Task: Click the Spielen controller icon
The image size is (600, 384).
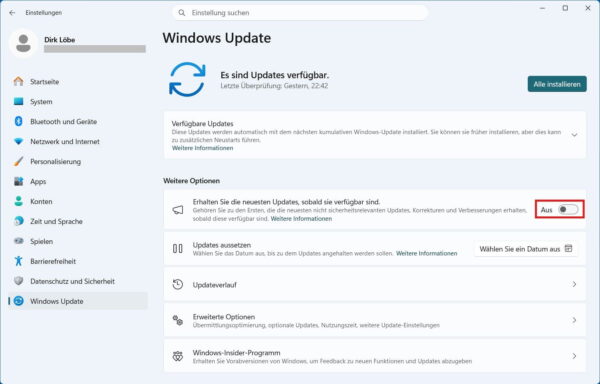Action: [18, 241]
